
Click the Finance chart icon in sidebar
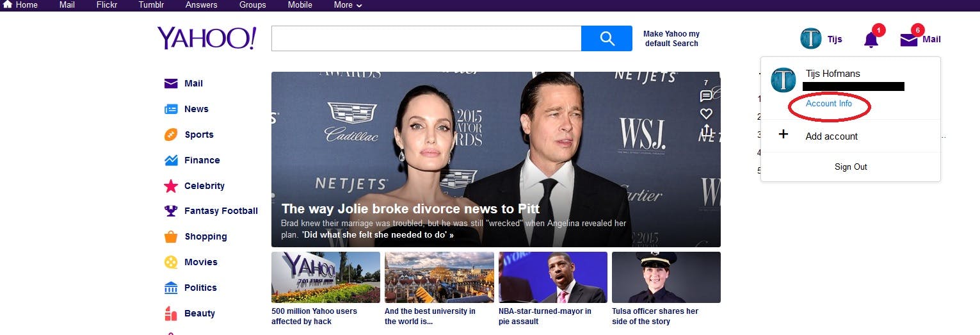[171, 160]
